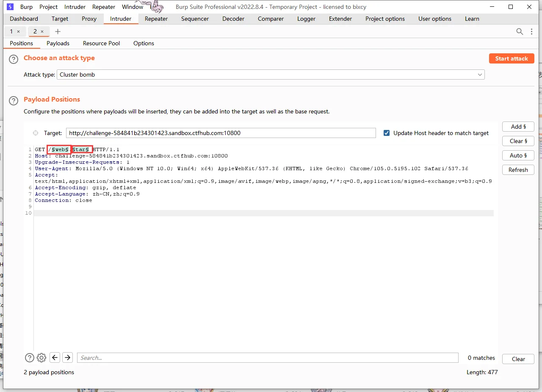Close Intruder tab number 2
The height and width of the screenshot is (392, 542).
tap(42, 31)
